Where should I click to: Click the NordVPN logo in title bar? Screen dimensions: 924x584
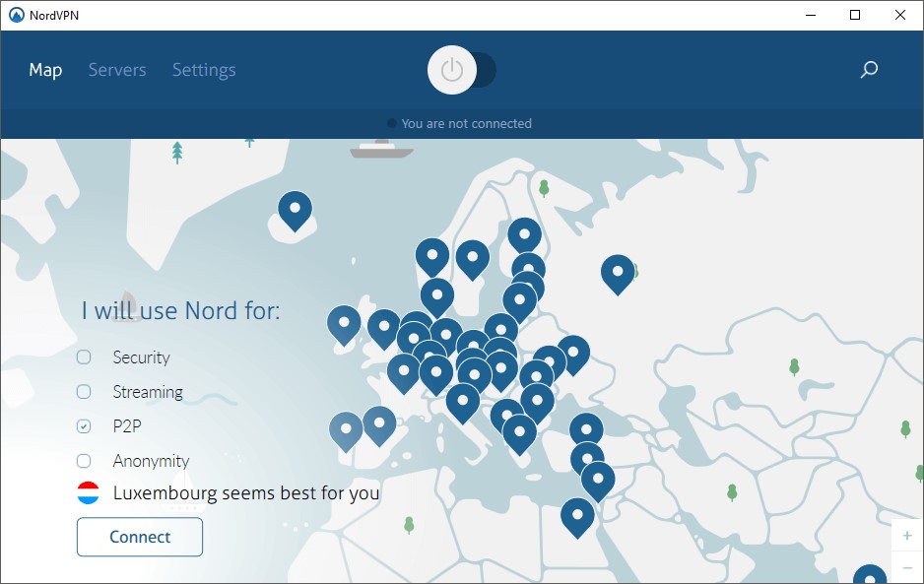(17, 15)
